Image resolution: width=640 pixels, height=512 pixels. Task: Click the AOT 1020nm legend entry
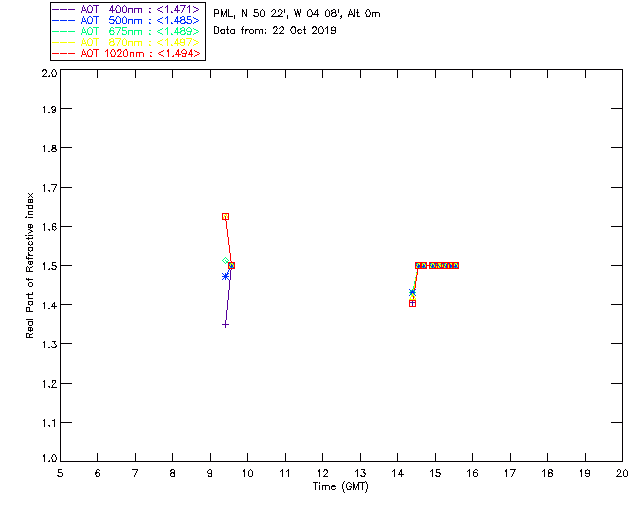point(126,53)
